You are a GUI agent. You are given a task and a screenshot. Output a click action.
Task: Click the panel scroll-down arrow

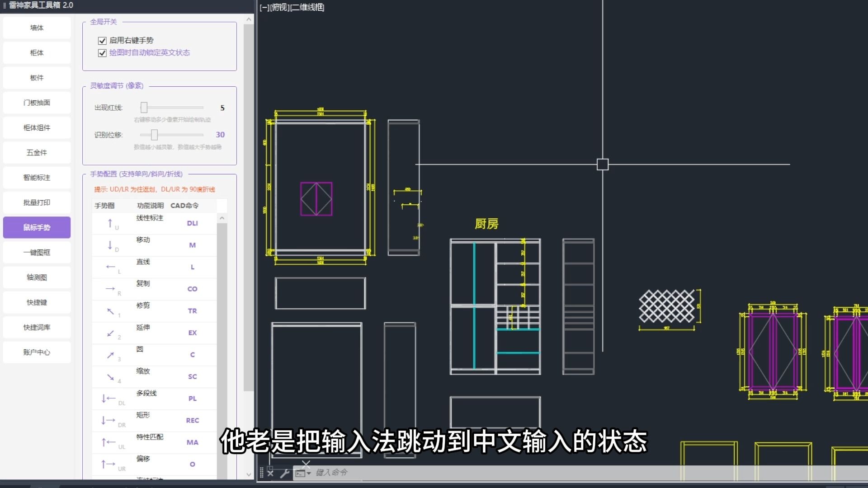tap(249, 474)
